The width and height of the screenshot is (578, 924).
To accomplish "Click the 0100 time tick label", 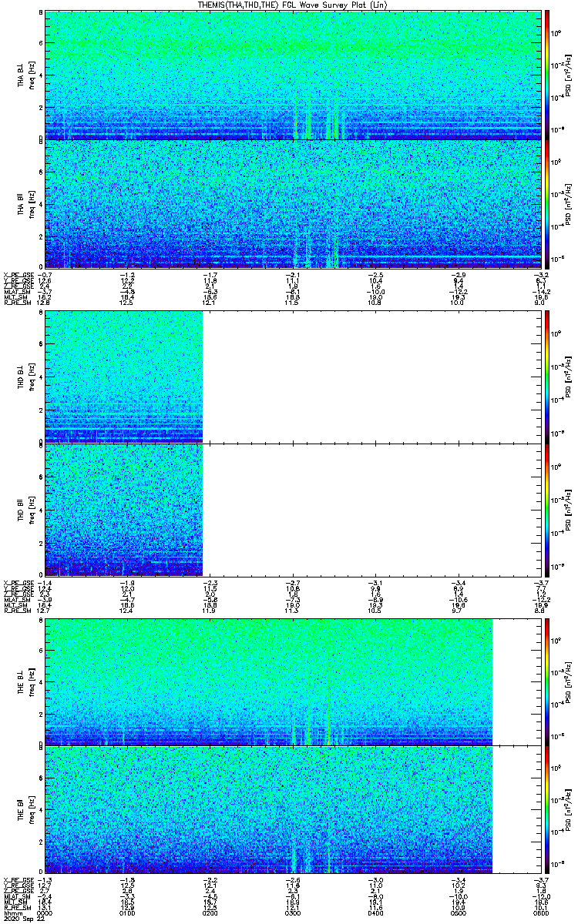I will [x=127, y=912].
